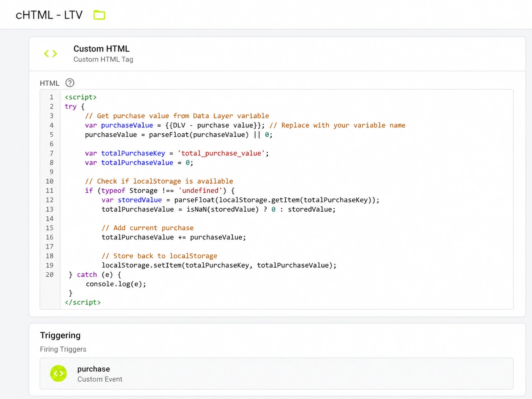Click the try keyword on line 2
This screenshot has width=532, height=399.
click(70, 107)
